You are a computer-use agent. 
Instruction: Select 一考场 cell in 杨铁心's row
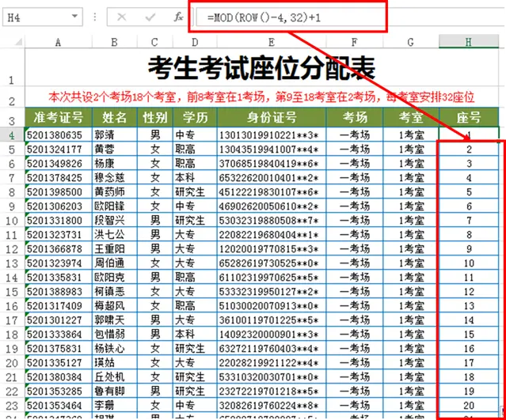click(354, 349)
